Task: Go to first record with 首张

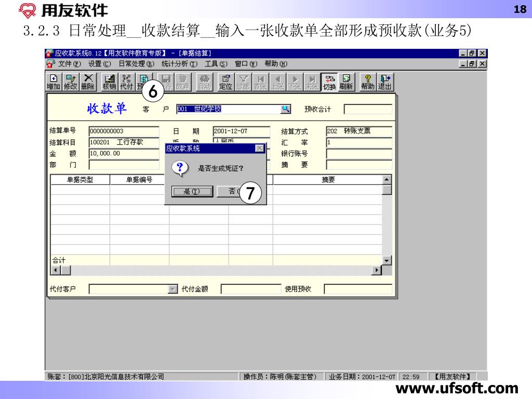Action: click(260, 82)
